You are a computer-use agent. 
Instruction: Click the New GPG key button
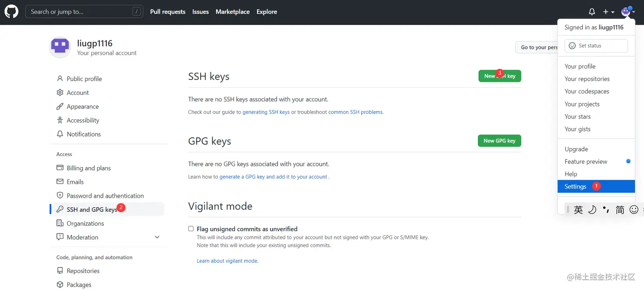[500, 141]
